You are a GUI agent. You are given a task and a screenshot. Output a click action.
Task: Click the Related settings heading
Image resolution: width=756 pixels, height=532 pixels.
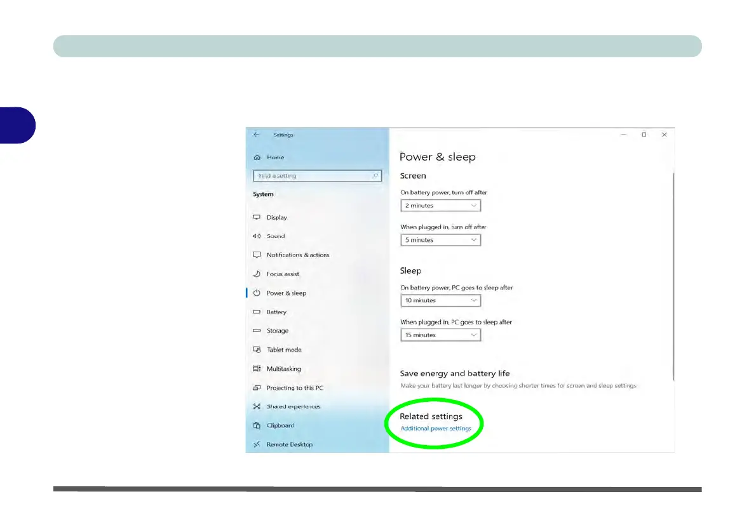tap(431, 416)
